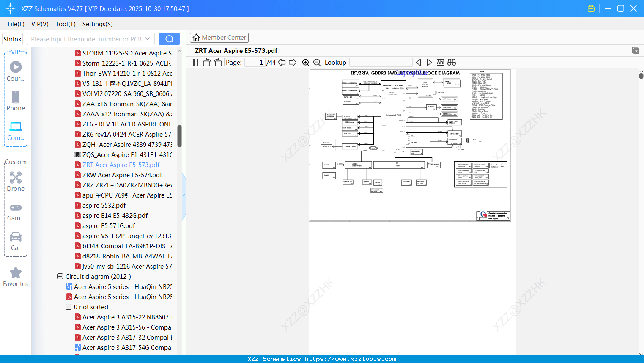The image size is (644, 363).
Task: Select the Computer category laptop icon
Action: coord(16,126)
